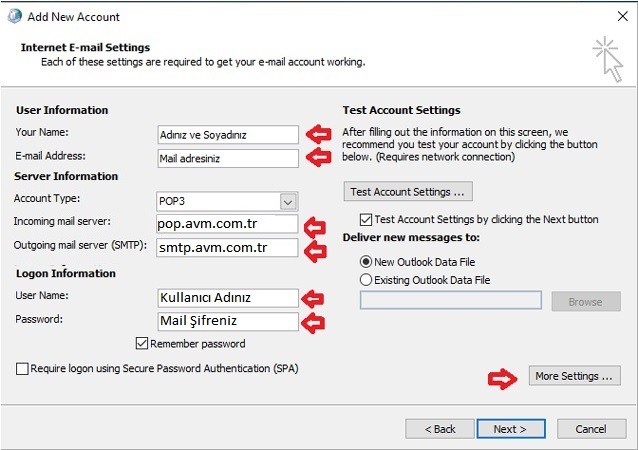Open More Settings dialog
The image size is (638, 450).
pos(574,376)
